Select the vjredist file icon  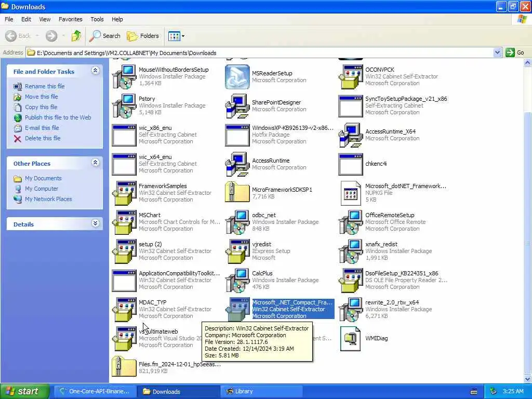point(237,251)
